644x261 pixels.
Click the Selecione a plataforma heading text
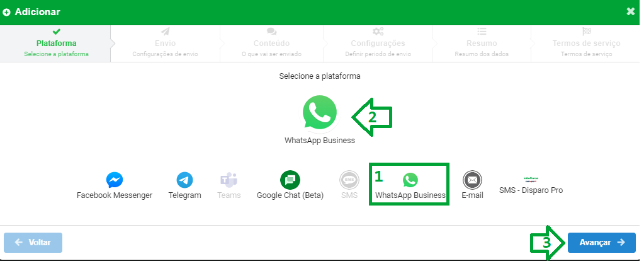tap(320, 76)
